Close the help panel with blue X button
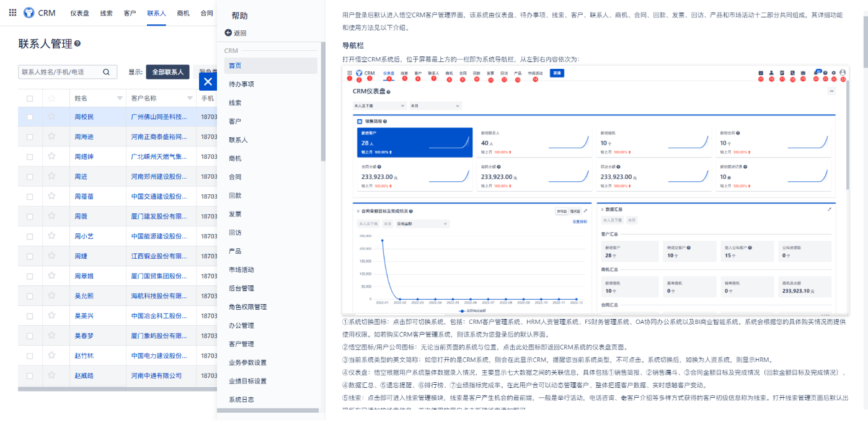 tap(208, 81)
